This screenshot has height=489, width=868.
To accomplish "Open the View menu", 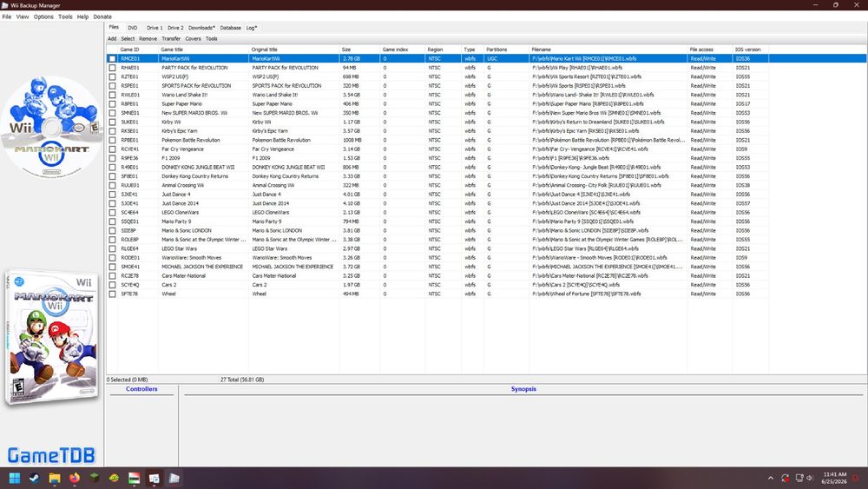I will pos(23,17).
